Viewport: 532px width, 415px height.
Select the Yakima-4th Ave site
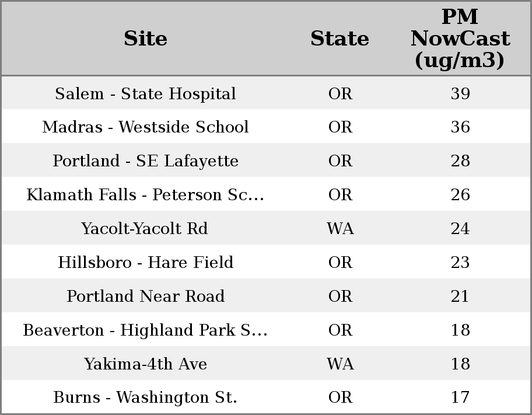(145, 364)
